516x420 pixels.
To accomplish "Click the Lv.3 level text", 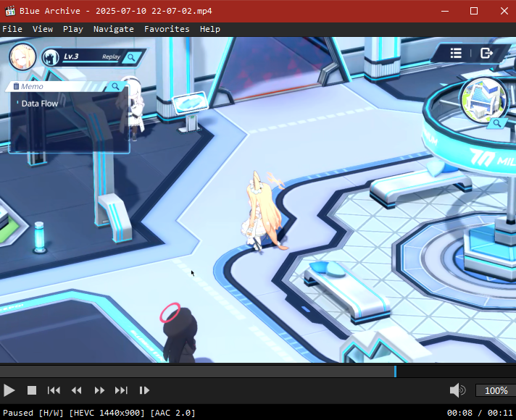I will (71, 56).
